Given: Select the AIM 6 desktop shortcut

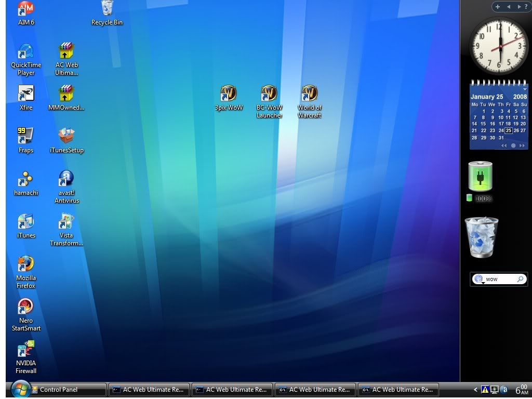Looking at the screenshot, I should point(26,14).
